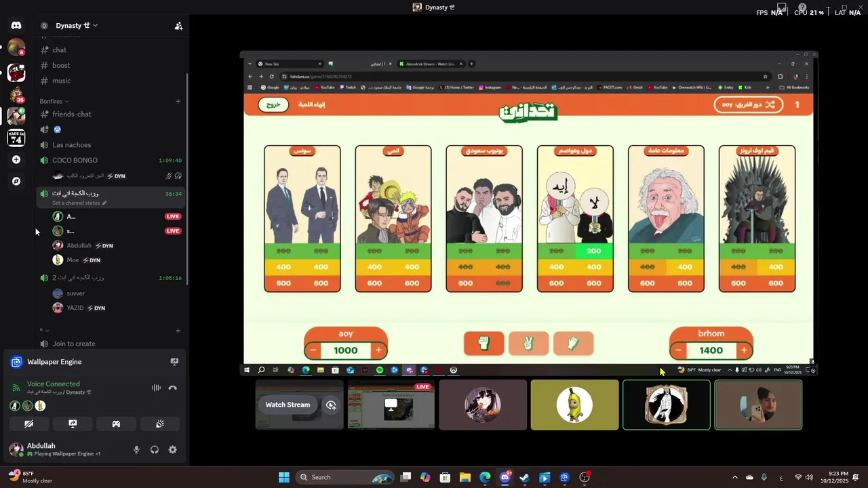Toggle noise suppression waveform icon
868x488 pixels.
[156, 388]
